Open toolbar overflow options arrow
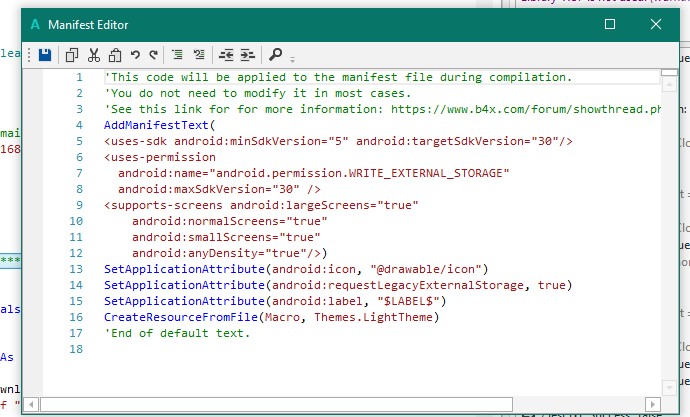 pos(292,59)
